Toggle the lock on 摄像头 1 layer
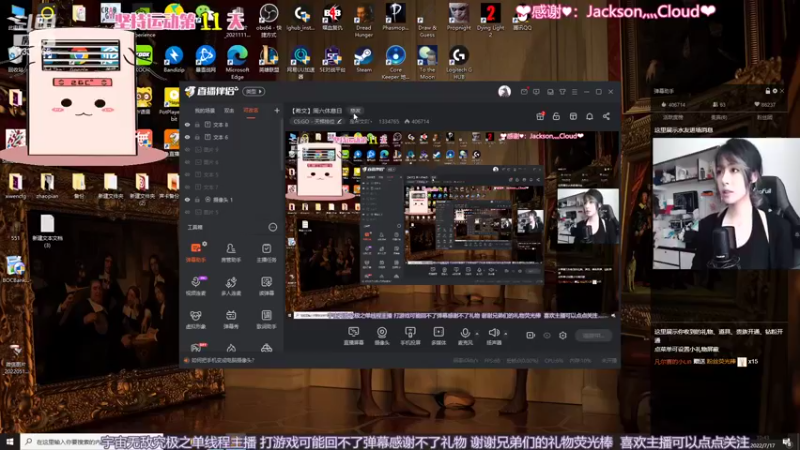Image resolution: width=800 pixels, height=450 pixels. 197,199
